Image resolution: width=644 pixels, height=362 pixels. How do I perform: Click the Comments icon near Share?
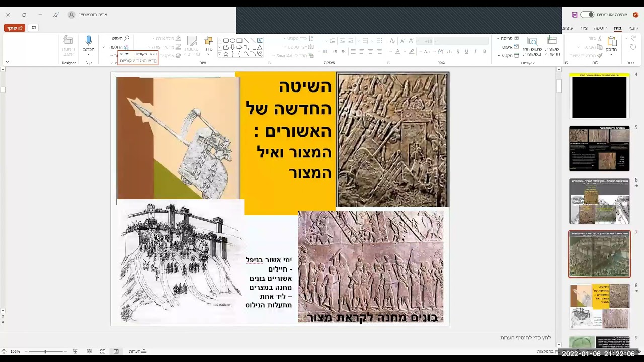(x=33, y=28)
